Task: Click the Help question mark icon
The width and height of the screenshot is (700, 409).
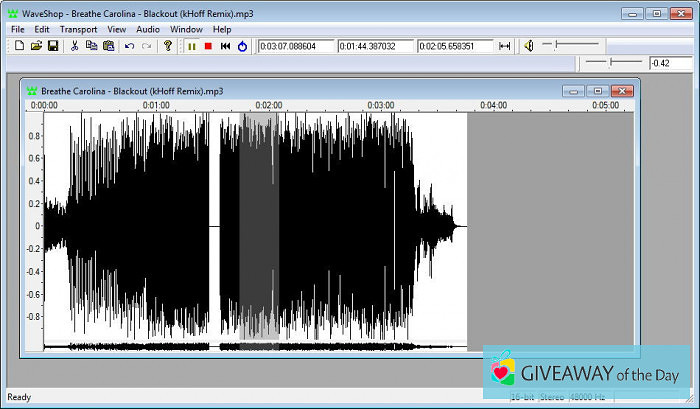Action: [168, 46]
